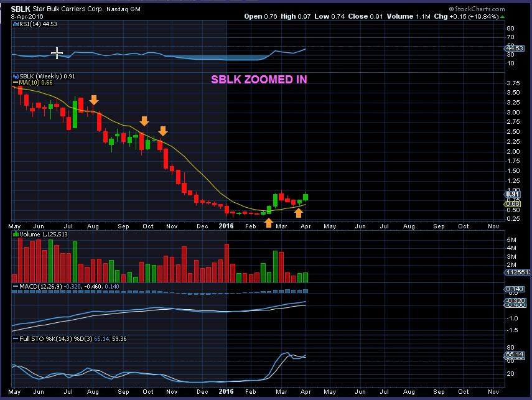
Task: Click the 'Nasdaq GM' exchange label
Action: [123, 9]
